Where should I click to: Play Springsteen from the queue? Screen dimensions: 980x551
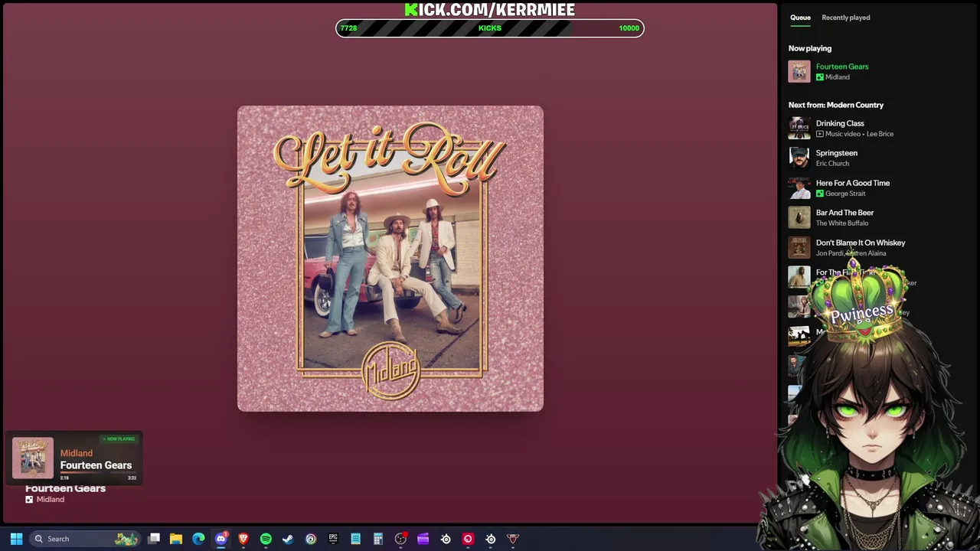(x=837, y=153)
